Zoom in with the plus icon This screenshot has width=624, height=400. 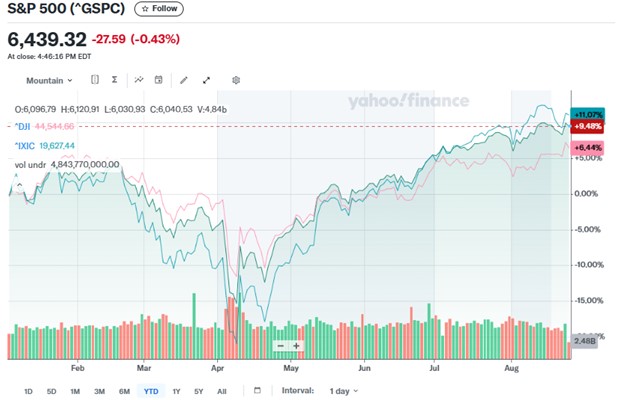click(297, 346)
